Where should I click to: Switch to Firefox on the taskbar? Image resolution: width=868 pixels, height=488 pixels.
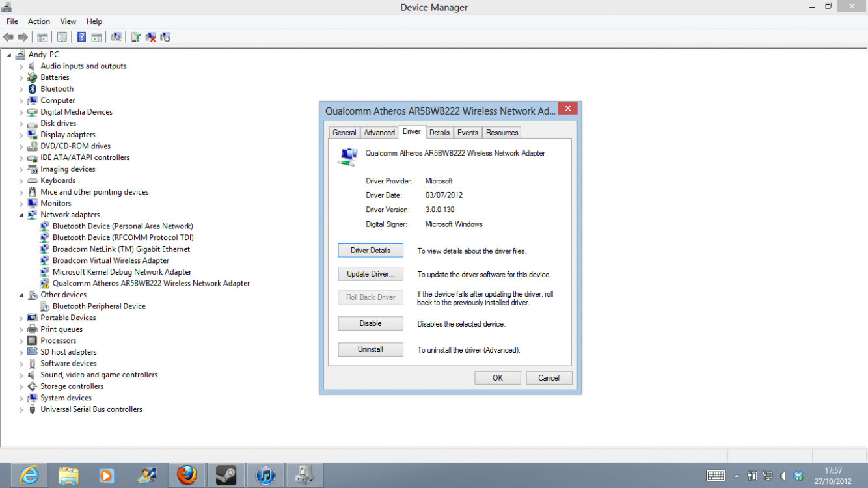pos(187,476)
